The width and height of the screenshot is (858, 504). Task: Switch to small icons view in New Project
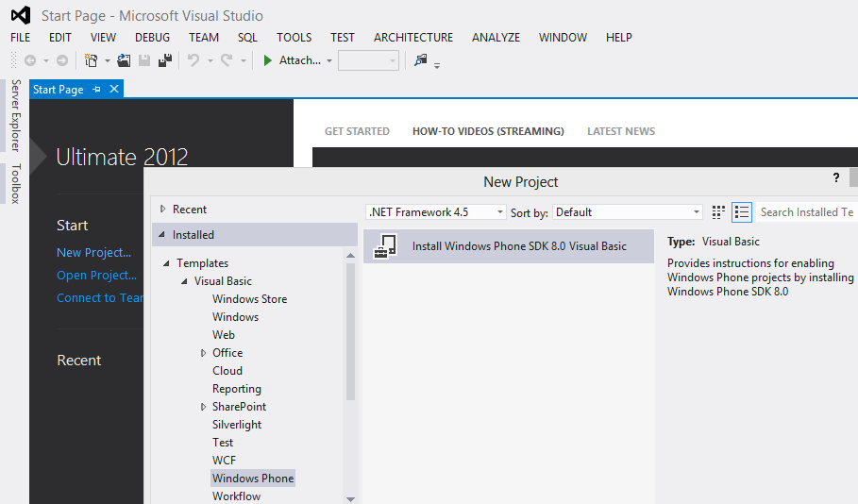[x=718, y=212]
